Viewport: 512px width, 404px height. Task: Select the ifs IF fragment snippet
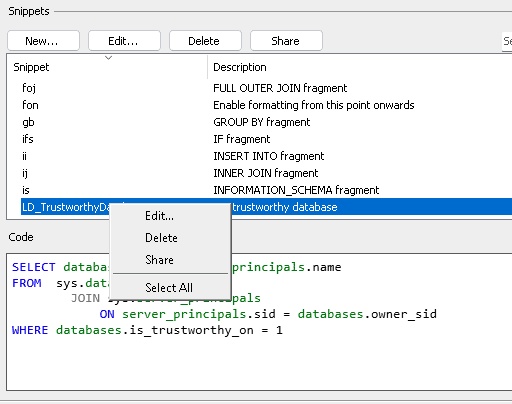(259, 139)
